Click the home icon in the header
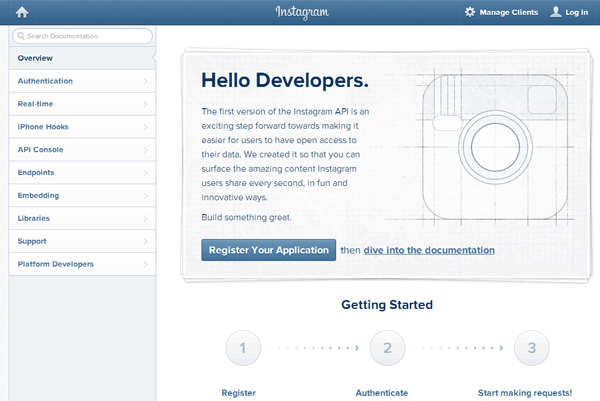This screenshot has width=600, height=401. pos(22,13)
